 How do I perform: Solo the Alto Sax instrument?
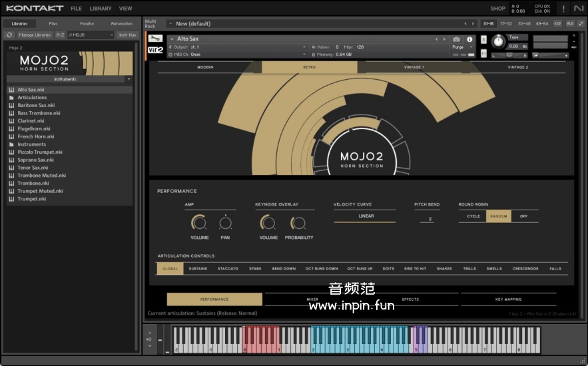483,39
